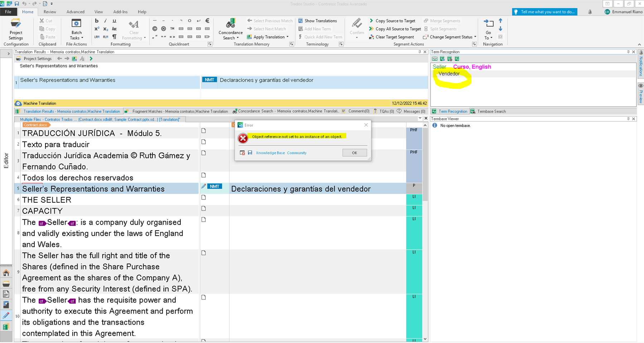Insert left-to-right mark LRM

(97, 37)
